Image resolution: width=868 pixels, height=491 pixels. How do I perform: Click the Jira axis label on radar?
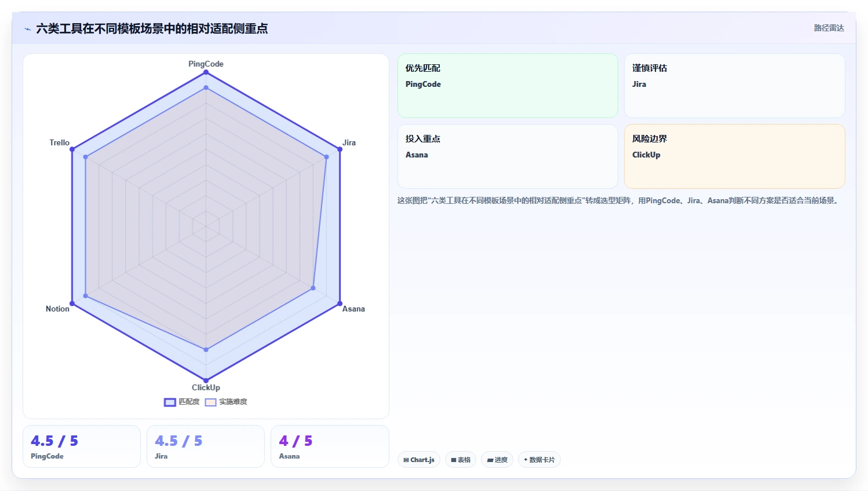[x=349, y=142]
